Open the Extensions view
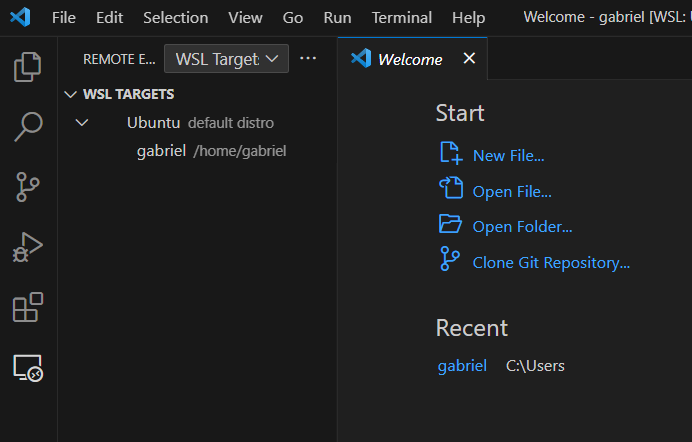 pyautogui.click(x=28, y=307)
